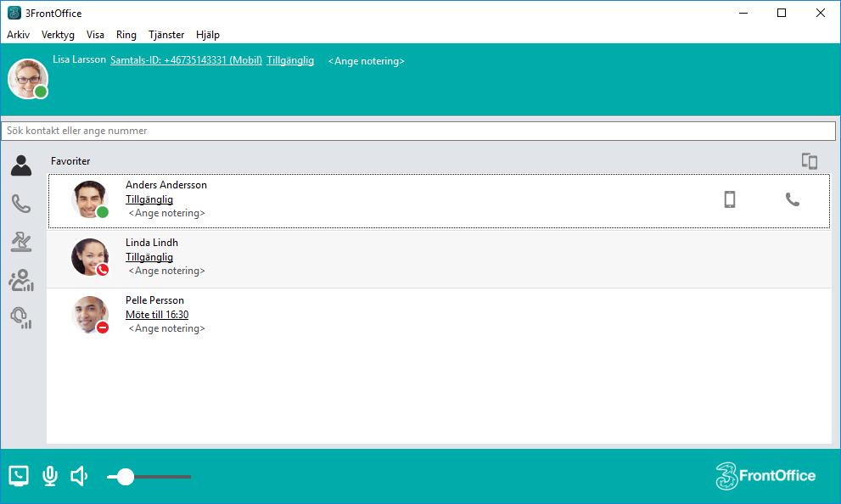
Task: Click Linda Lindh's avatar
Action: (x=90, y=257)
